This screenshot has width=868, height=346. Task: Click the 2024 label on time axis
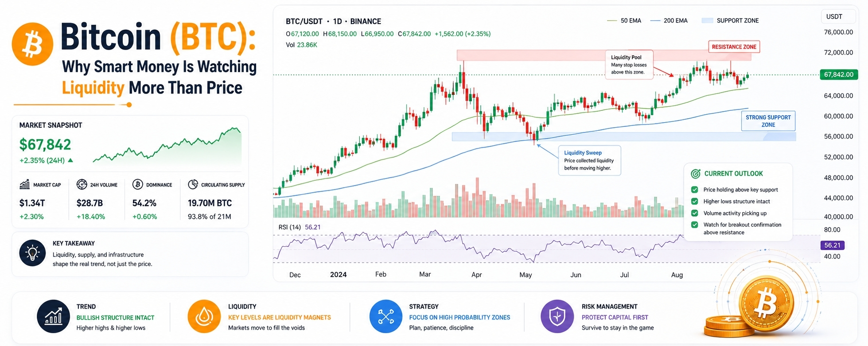(339, 275)
